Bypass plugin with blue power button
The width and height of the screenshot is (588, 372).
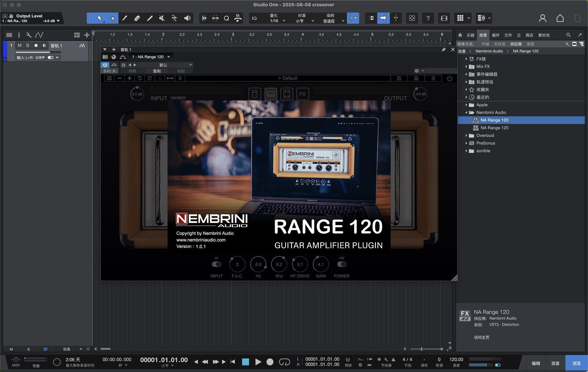(x=105, y=65)
